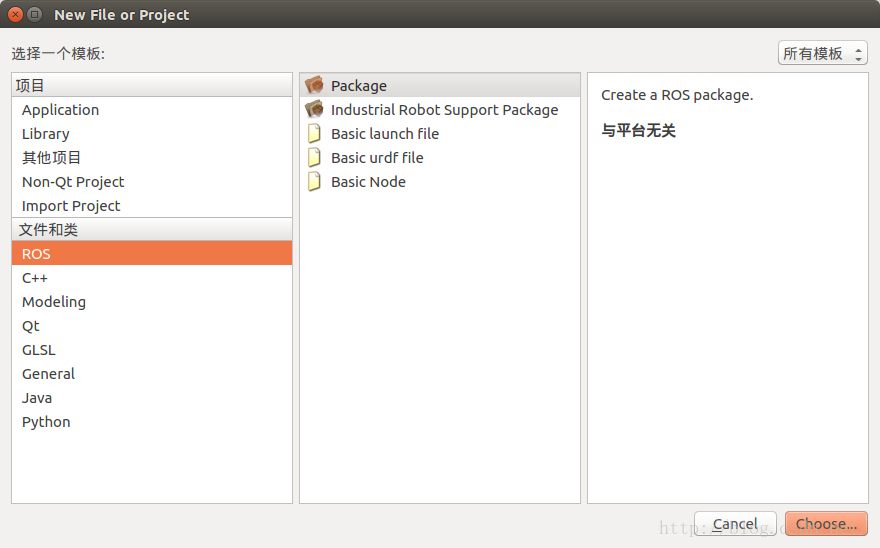Select the Non-Qt Project category
The image size is (880, 548).
[152, 182]
